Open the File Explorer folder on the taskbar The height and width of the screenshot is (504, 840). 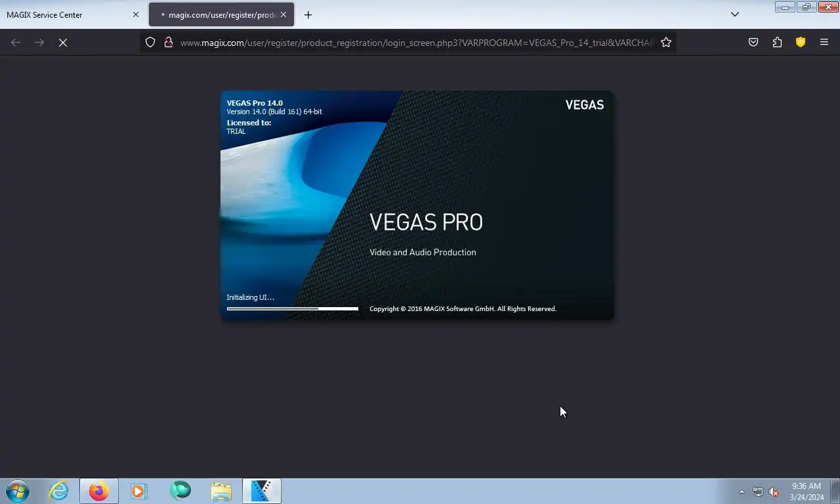(221, 491)
